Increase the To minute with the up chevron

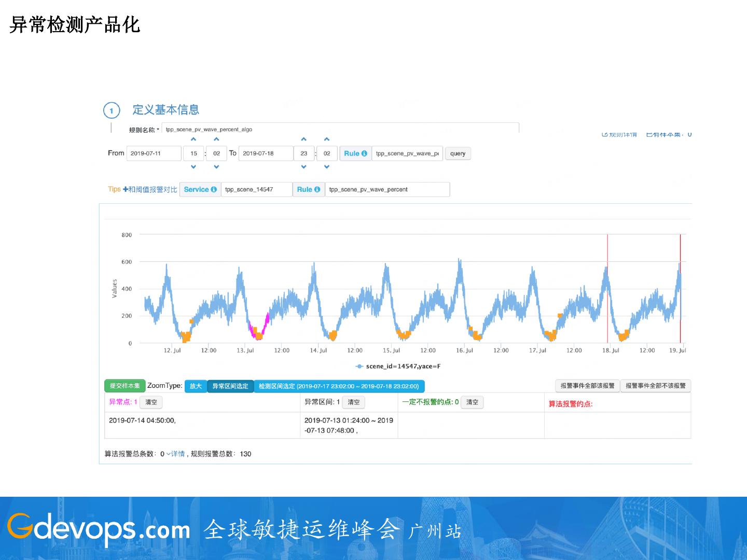click(327, 139)
